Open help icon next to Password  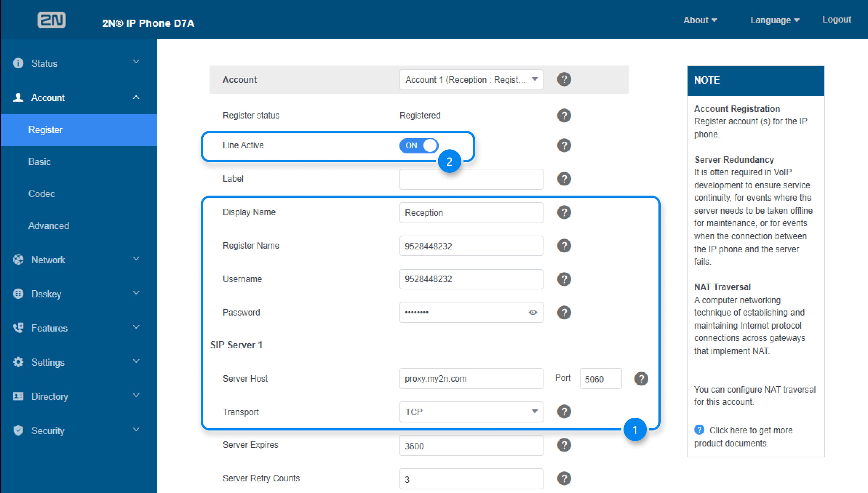[x=564, y=313]
